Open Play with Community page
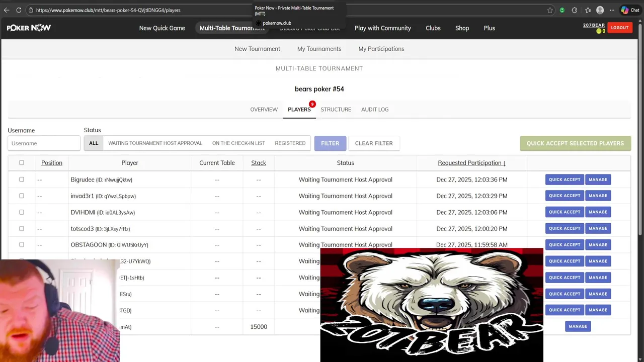The image size is (644, 362). [x=383, y=28]
